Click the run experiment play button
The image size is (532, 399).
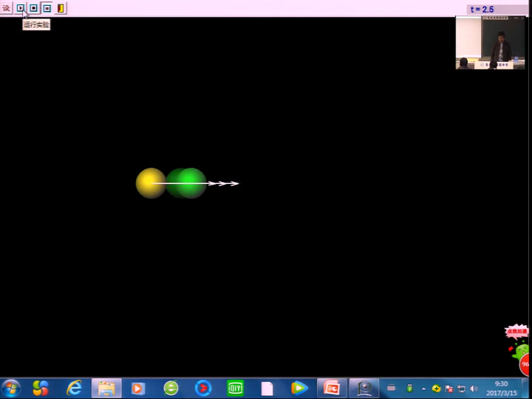tap(21, 8)
